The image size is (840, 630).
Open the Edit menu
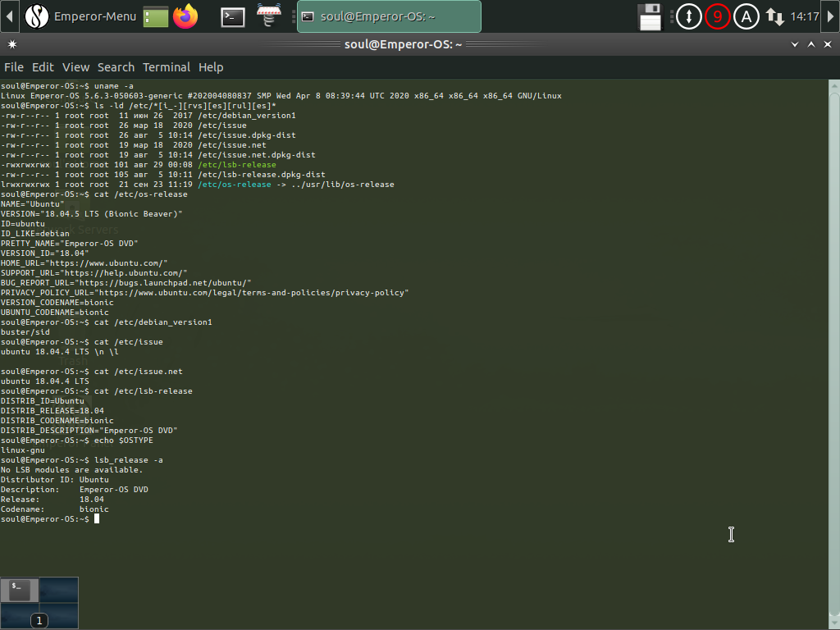pyautogui.click(x=43, y=67)
